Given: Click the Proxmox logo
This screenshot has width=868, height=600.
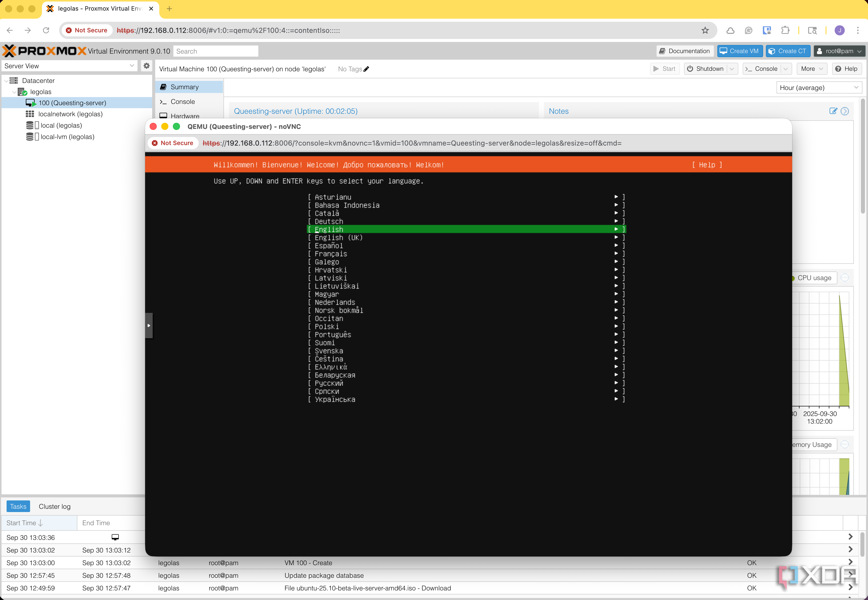Looking at the screenshot, I should [44, 51].
